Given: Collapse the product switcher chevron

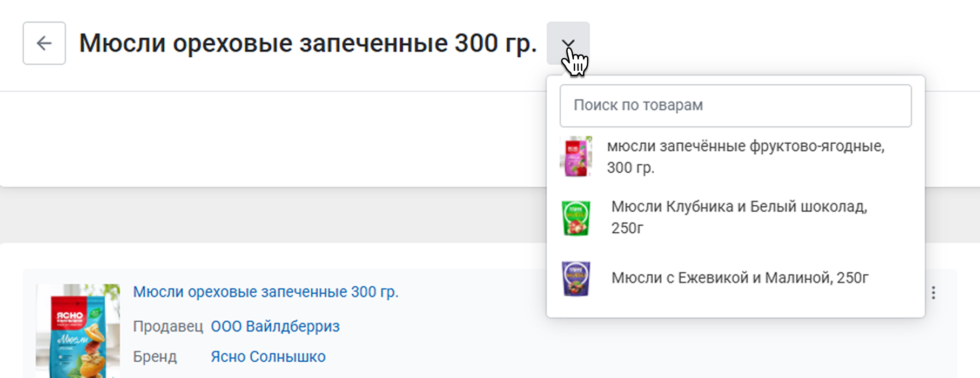Looking at the screenshot, I should pyautogui.click(x=568, y=43).
